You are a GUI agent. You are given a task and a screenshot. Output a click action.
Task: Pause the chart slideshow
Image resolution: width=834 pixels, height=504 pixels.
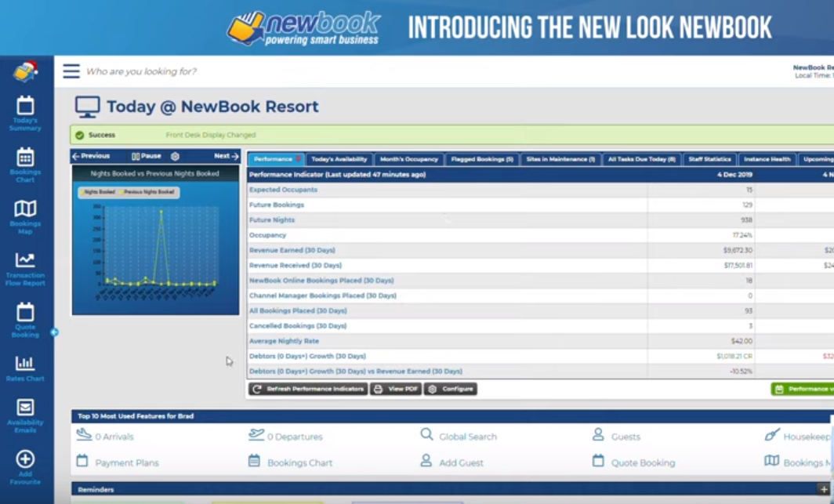click(147, 156)
